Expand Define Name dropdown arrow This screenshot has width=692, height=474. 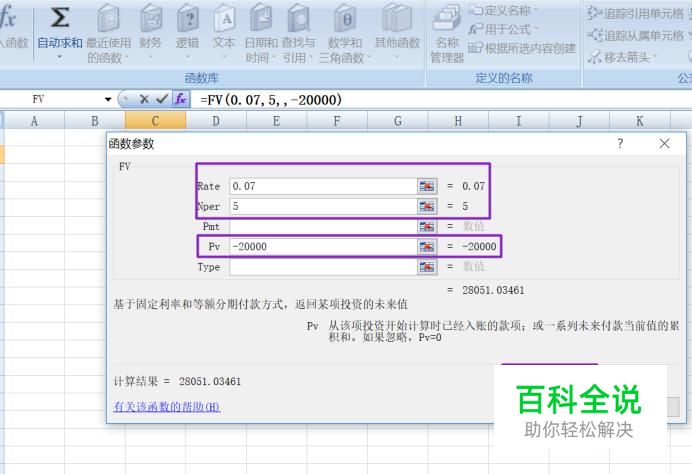pyautogui.click(x=536, y=10)
